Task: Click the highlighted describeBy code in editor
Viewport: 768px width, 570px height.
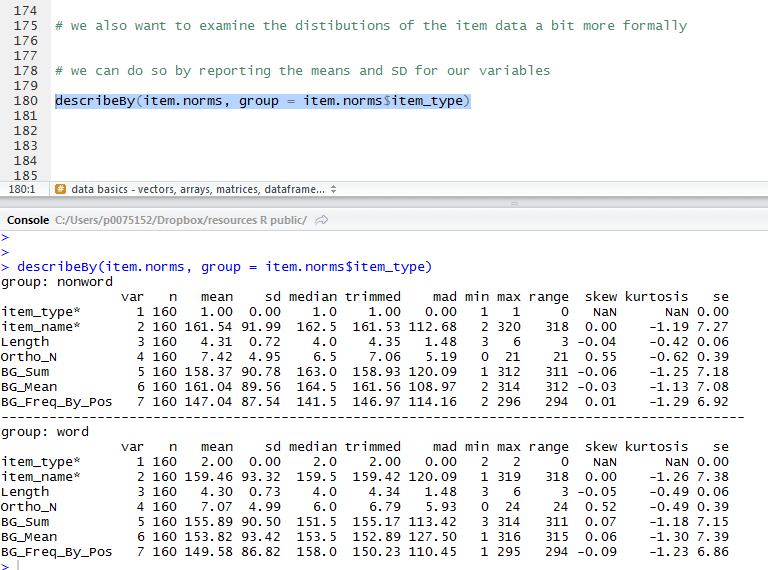Action: (262, 101)
